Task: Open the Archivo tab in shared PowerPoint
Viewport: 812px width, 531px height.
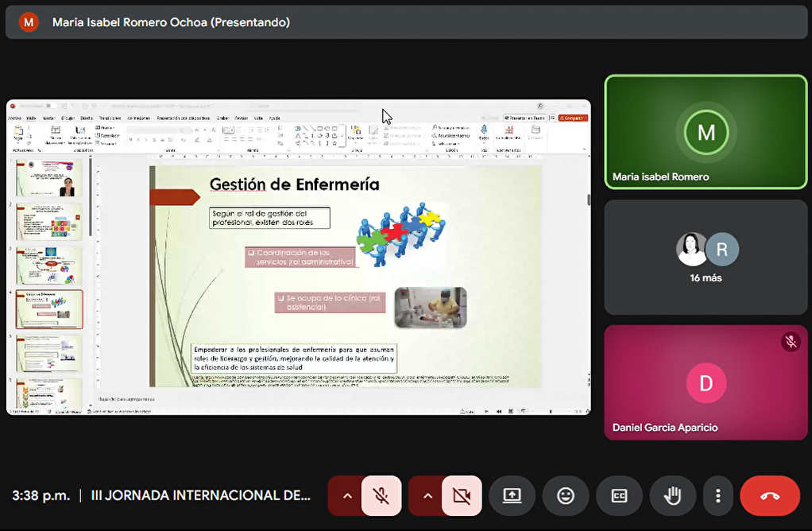Action: (x=14, y=118)
